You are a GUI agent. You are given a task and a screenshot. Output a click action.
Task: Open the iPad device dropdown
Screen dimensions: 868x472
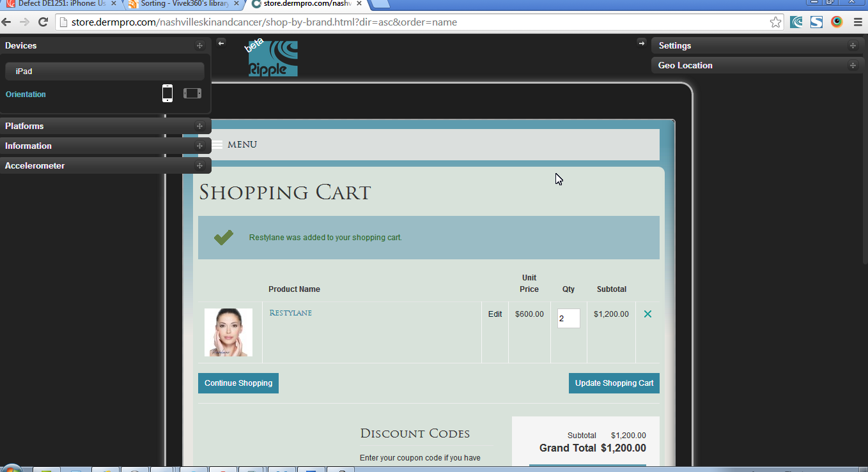click(x=105, y=72)
